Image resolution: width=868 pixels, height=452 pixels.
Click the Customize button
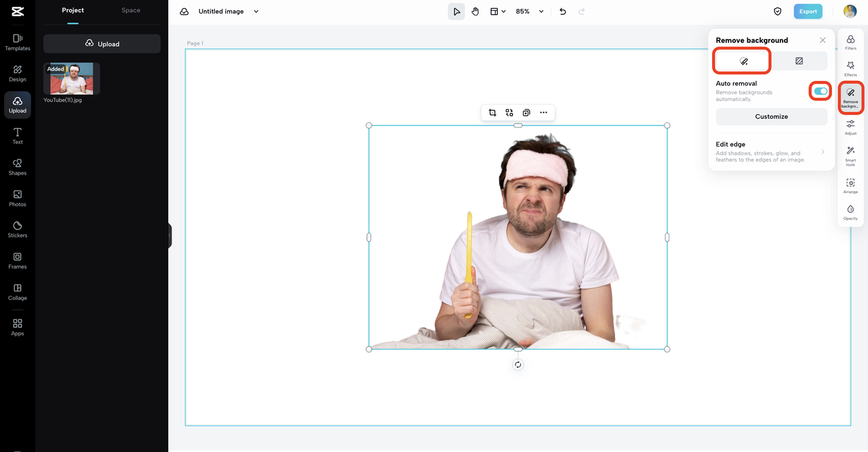pos(771,117)
